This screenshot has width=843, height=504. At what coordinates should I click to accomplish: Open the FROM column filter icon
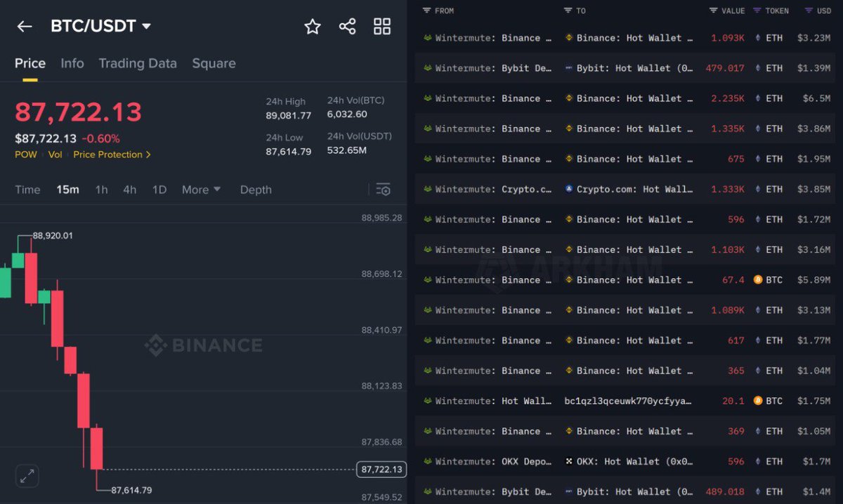click(427, 11)
